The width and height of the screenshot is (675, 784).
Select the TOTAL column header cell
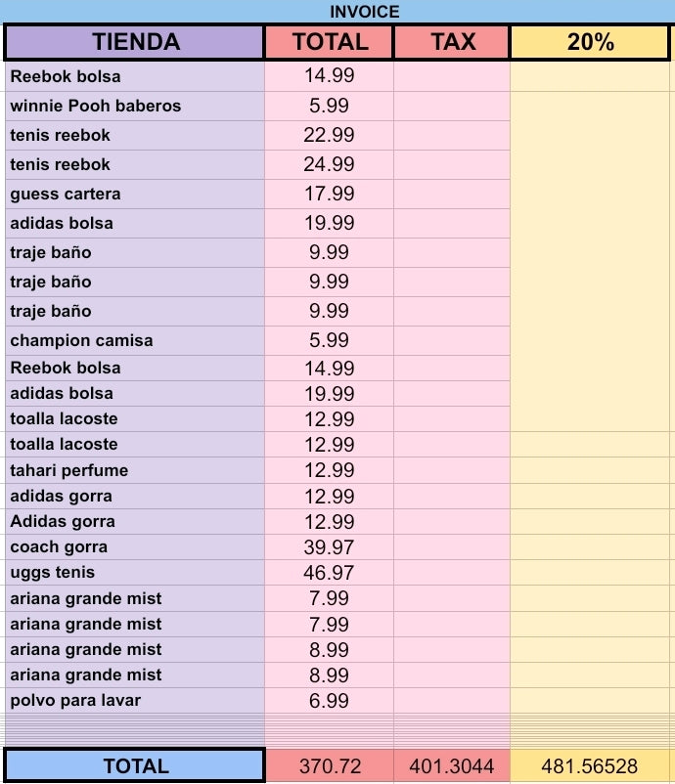[330, 41]
